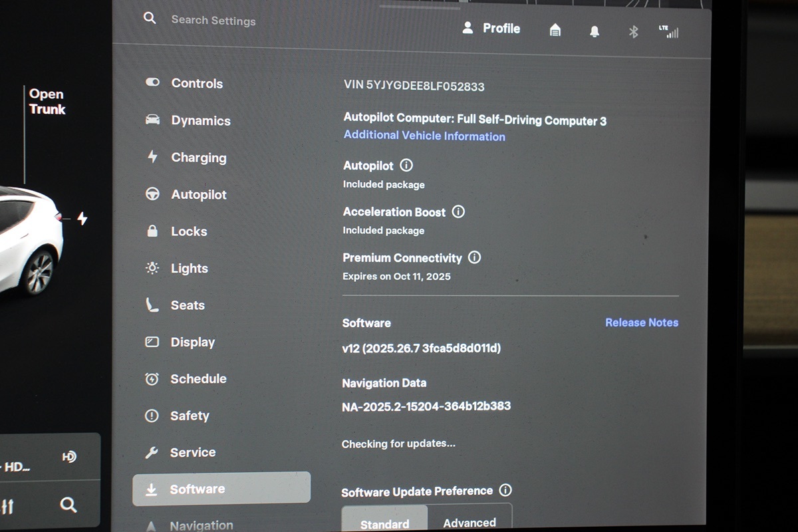This screenshot has width=798, height=532.
Task: Click the Search Settings field
Action: click(x=213, y=20)
